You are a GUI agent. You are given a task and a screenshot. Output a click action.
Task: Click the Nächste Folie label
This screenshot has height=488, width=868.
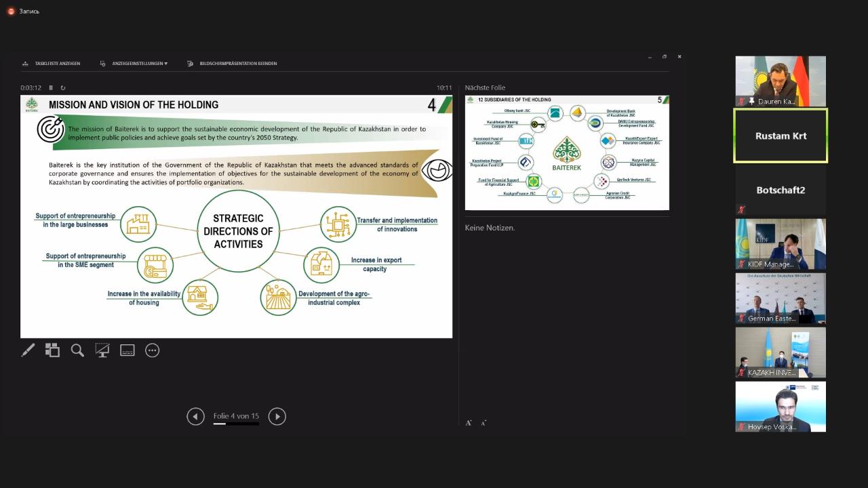(x=485, y=87)
